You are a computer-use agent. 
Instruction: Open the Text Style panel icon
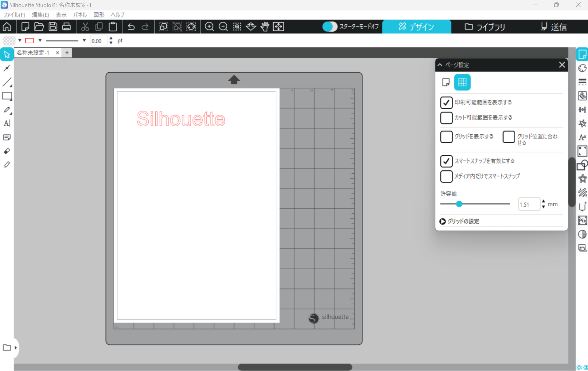pyautogui.click(x=582, y=137)
